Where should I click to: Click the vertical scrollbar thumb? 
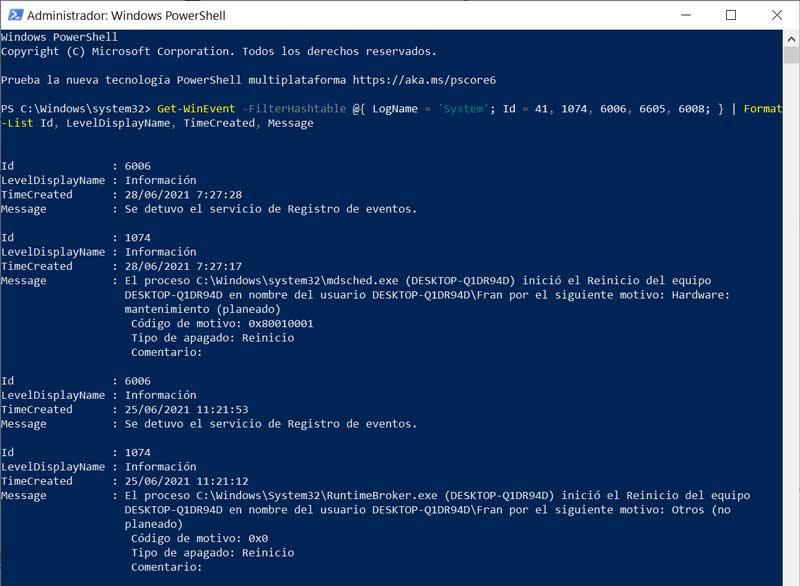point(791,55)
